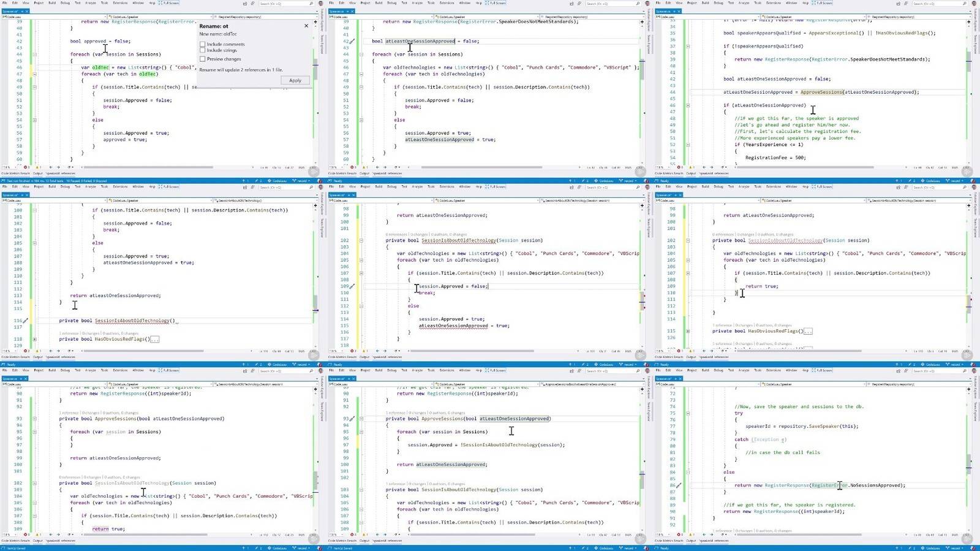Open the account avatar in the Rename dialog window
This screenshot has height=551, width=980.
pos(320,3)
